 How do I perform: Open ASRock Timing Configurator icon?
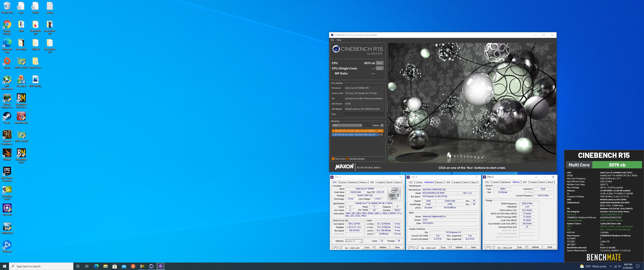pos(7,101)
